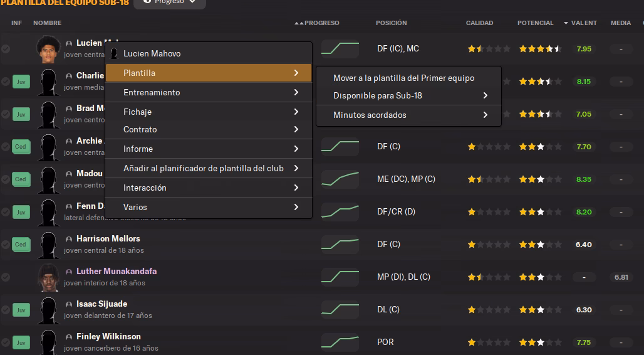This screenshot has width=644, height=355.
Task: Open the Varios menu entry
Action: [209, 208]
